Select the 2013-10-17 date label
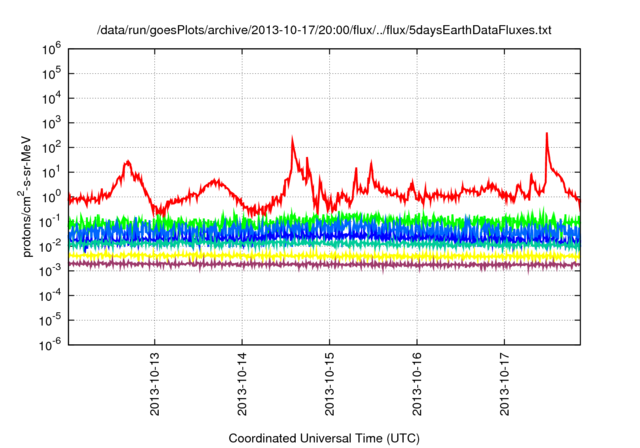This screenshot has width=640, height=448. click(x=504, y=384)
